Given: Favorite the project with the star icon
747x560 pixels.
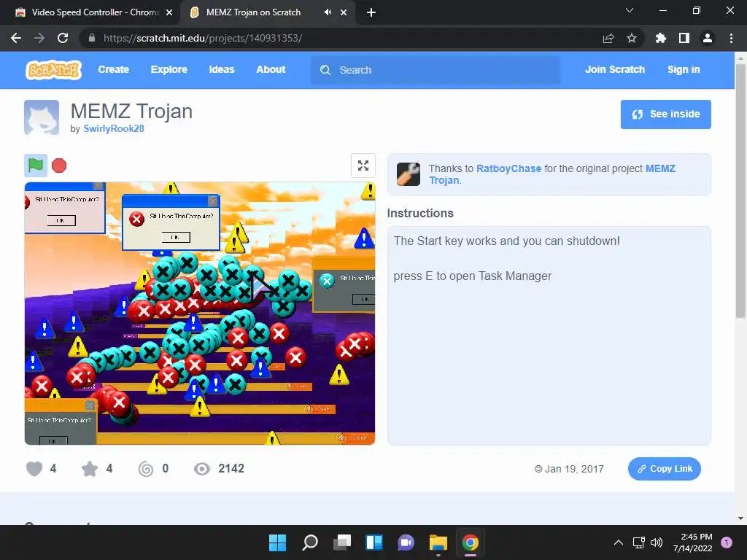Looking at the screenshot, I should [90, 469].
